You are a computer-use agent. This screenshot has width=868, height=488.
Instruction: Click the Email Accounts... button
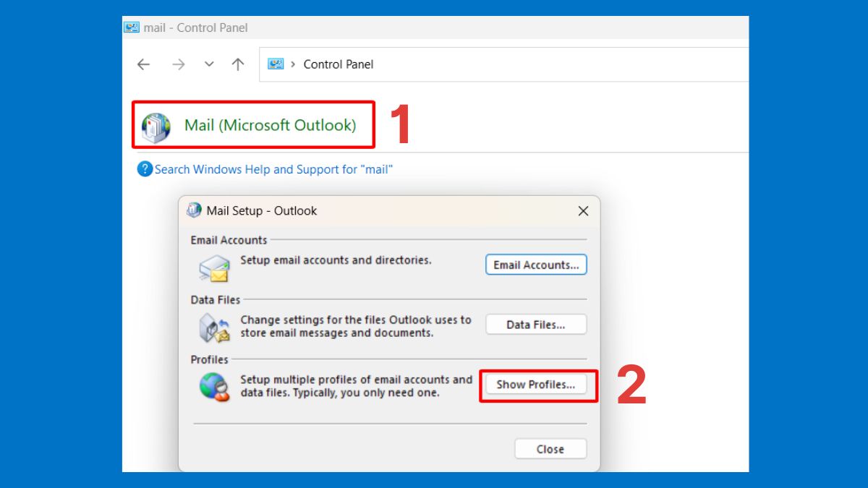(x=536, y=265)
